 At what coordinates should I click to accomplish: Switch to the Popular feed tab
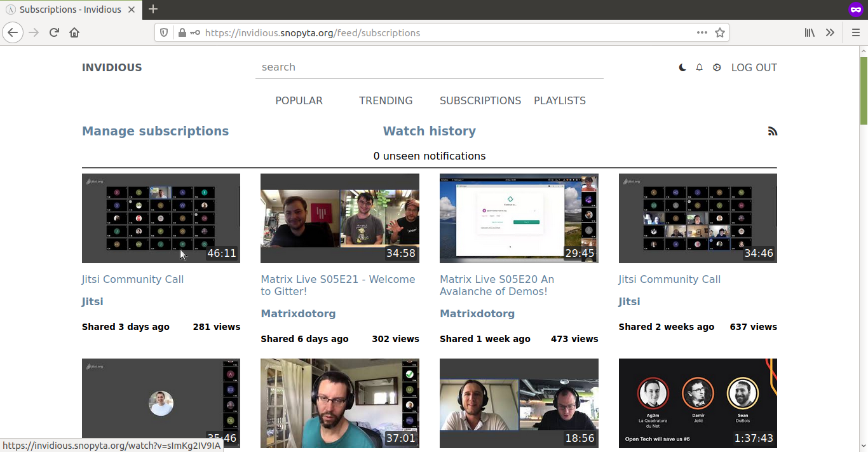[299, 100]
